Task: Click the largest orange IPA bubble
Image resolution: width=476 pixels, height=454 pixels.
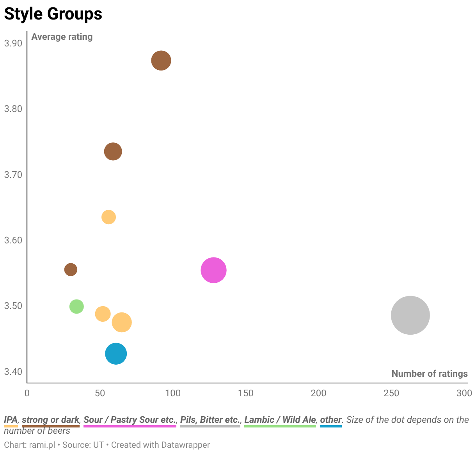Action: (122, 322)
